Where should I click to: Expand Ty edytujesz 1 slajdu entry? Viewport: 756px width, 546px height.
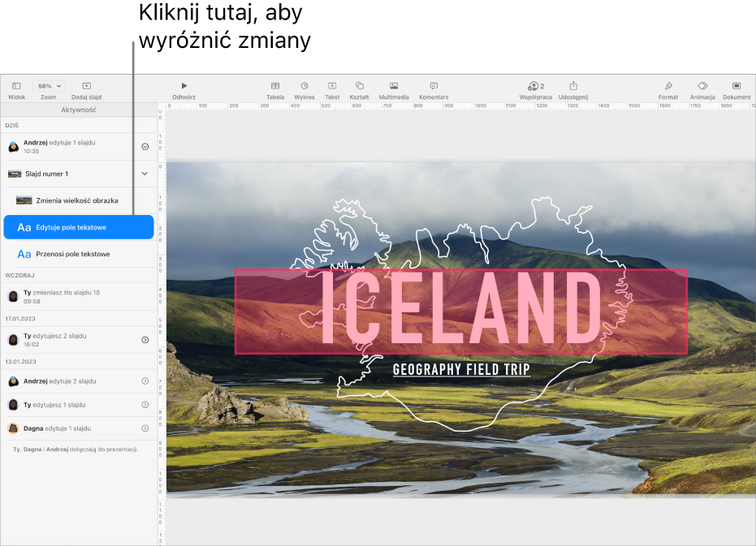(x=145, y=405)
